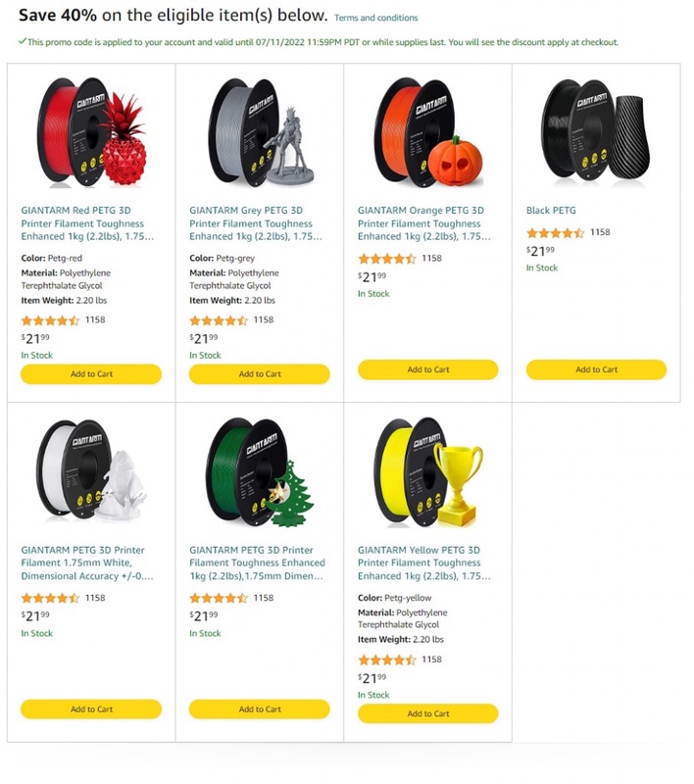Add the grey PETG filament to cart

coord(260,374)
